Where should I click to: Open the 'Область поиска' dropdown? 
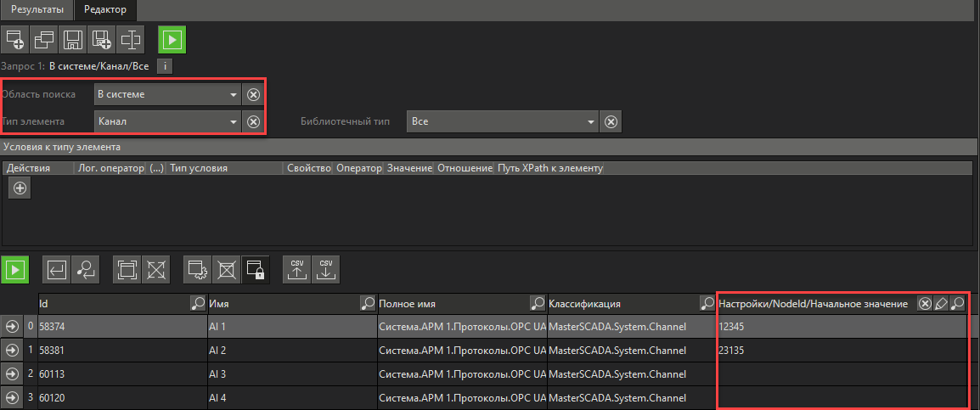234,94
